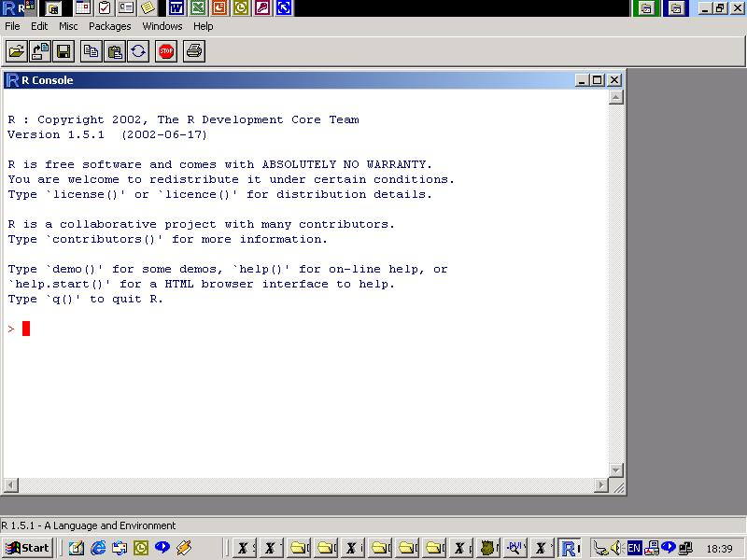Click the status bar text 'R 1.5.1 - A Language and Environment'
This screenshot has height=560, width=747.
point(89,525)
